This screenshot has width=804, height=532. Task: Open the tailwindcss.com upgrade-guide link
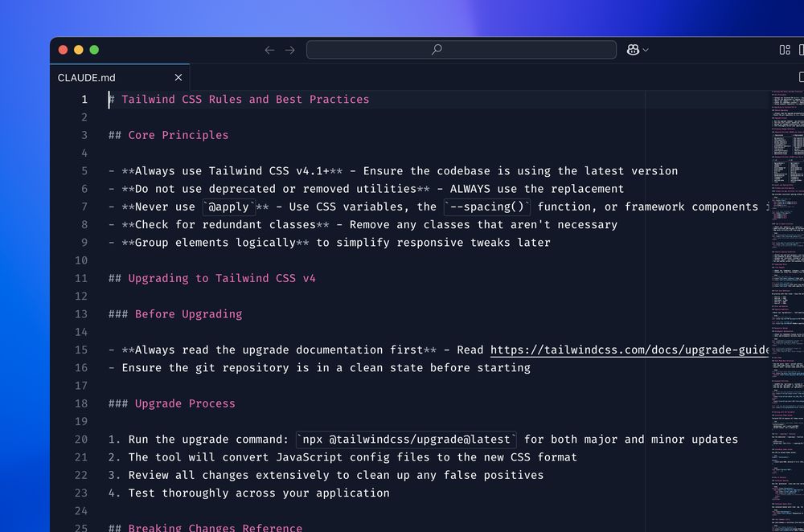pyautogui.click(x=630, y=350)
